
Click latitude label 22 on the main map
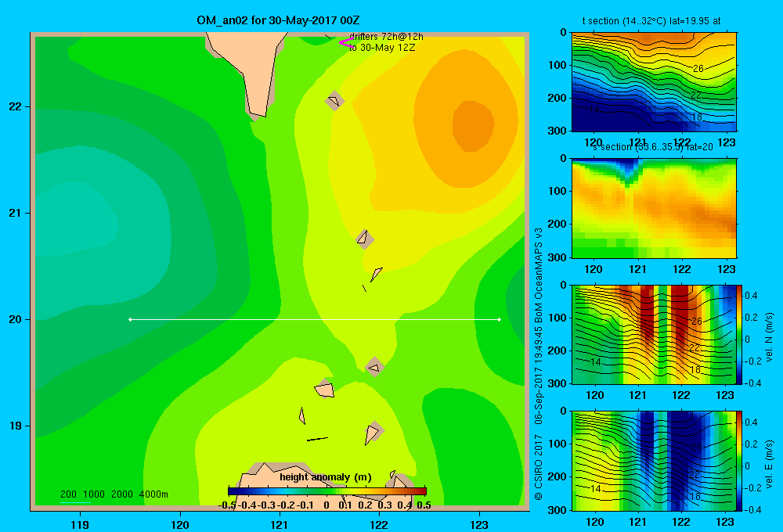click(x=16, y=106)
